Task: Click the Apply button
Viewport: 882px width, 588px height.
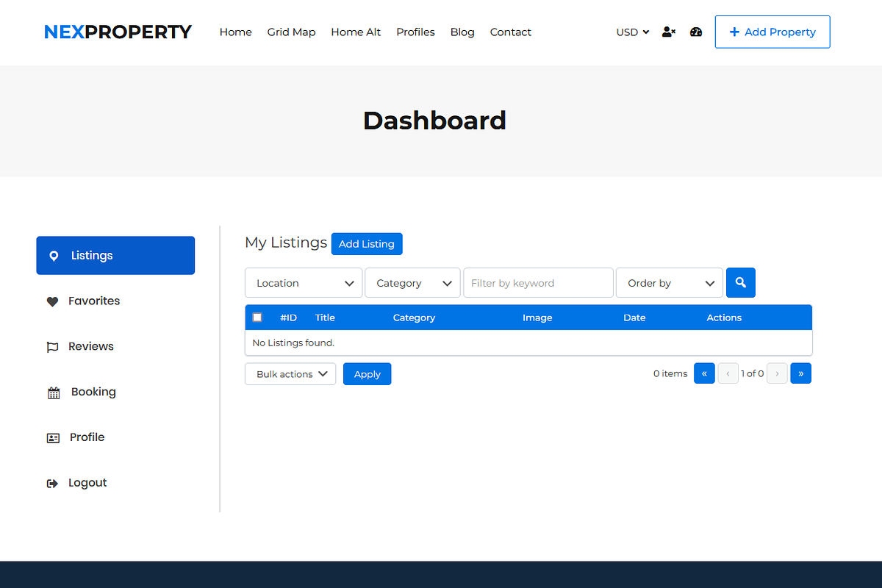Action: click(x=367, y=374)
